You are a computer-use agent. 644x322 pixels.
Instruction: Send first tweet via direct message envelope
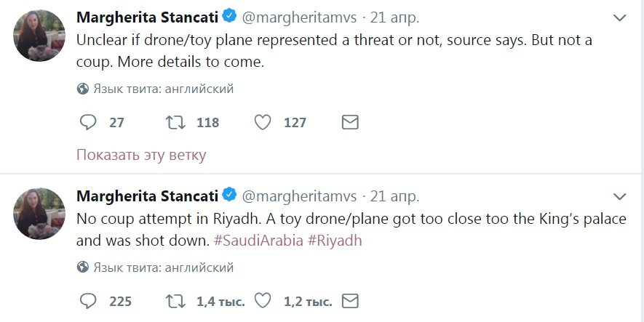(x=350, y=123)
